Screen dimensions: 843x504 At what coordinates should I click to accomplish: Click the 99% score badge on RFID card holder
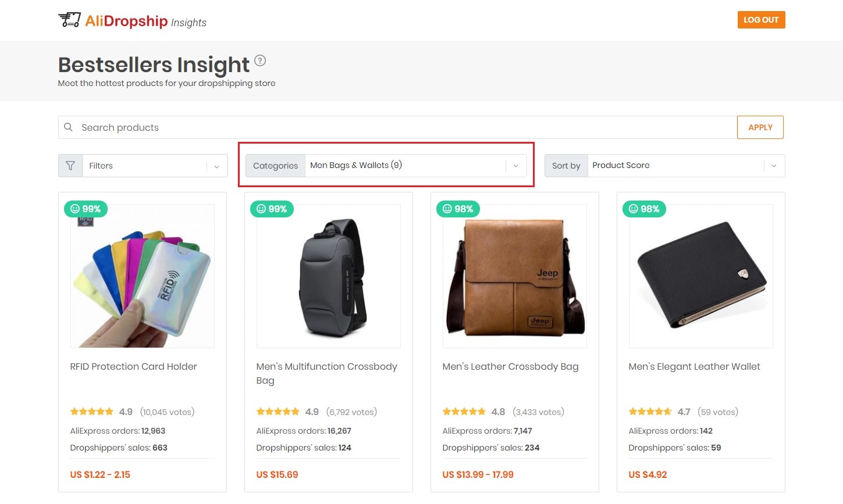click(86, 209)
